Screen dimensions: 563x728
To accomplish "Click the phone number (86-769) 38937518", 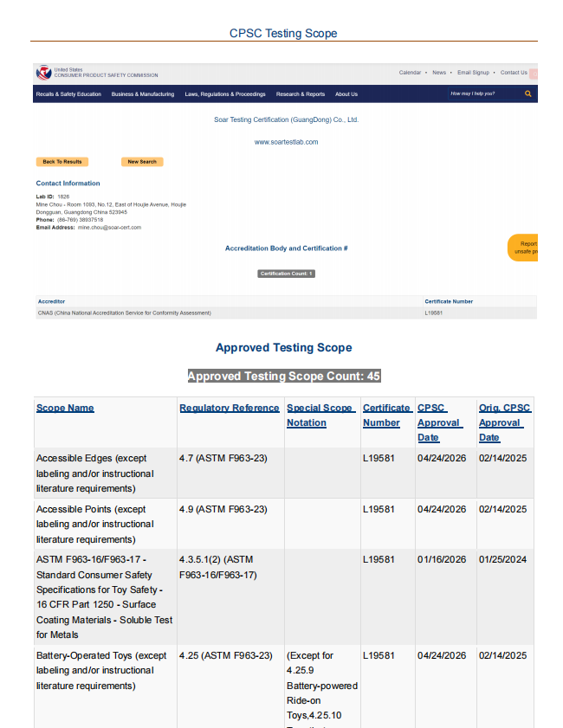I will [80, 220].
